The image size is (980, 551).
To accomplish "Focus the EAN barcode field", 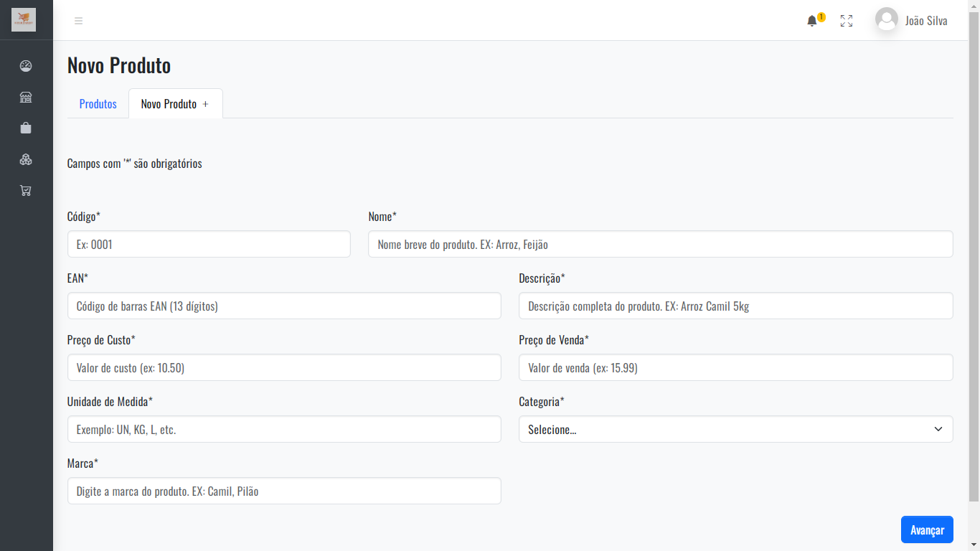I will click(284, 306).
